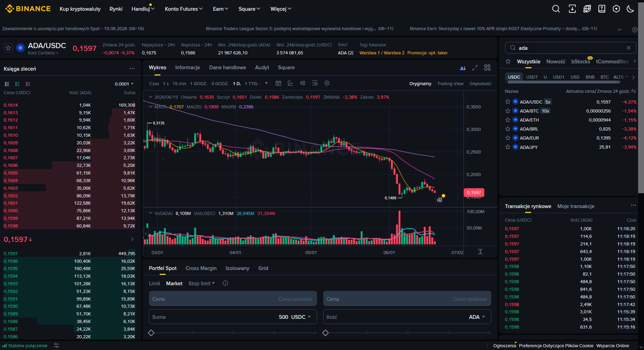Screen dimensions: 644x350
Task: Favorite the ADA/BTC pair star
Action: click(x=508, y=111)
